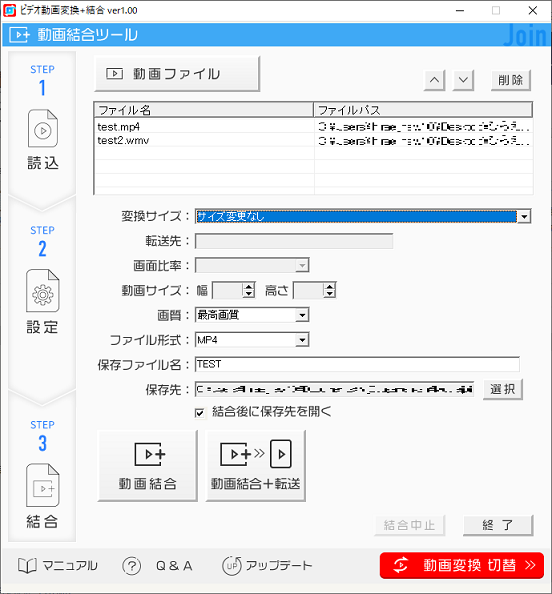Select the STEP 2 設定 gear icon
Viewport: 552px width, 594px height.
click(43, 291)
